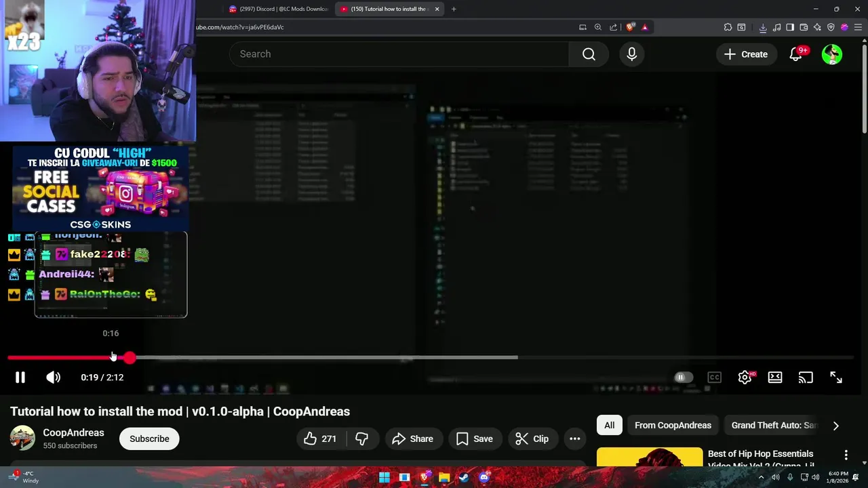The image size is (868, 488).
Task: Toggle the browser sidebar panel icon
Action: point(790,27)
